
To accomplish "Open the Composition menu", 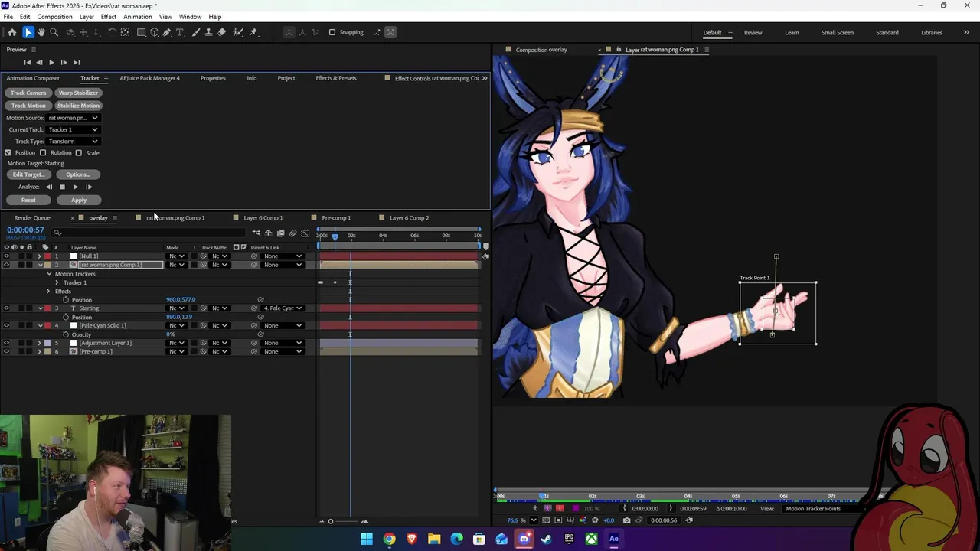I will 54,17.
